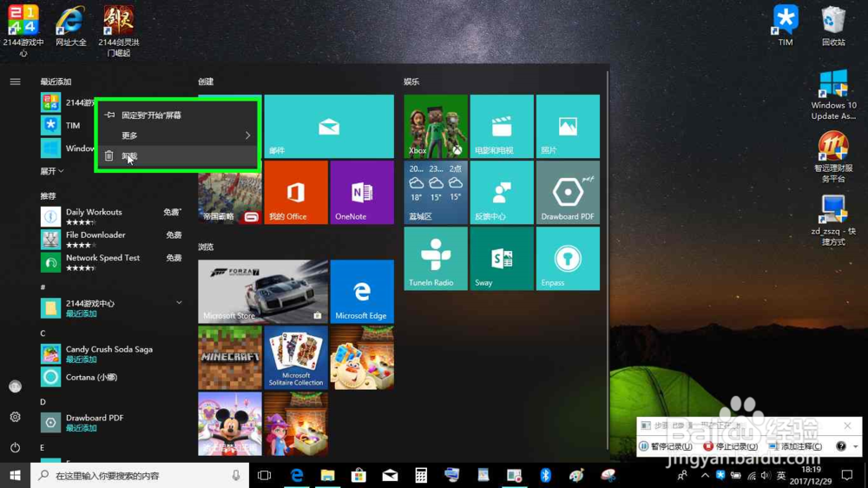Image resolution: width=868 pixels, height=488 pixels.
Task: Click Bluetooth icon on taskbar
Action: tap(545, 475)
